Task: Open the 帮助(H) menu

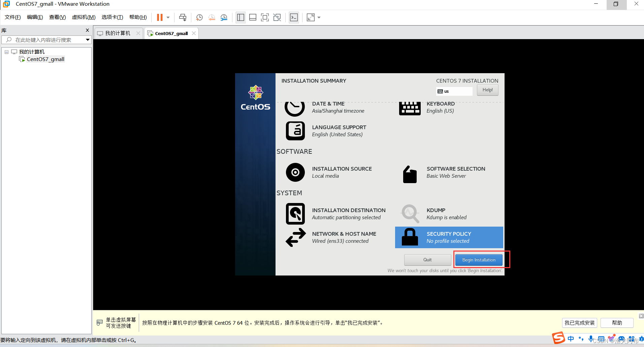Action: pos(138,17)
